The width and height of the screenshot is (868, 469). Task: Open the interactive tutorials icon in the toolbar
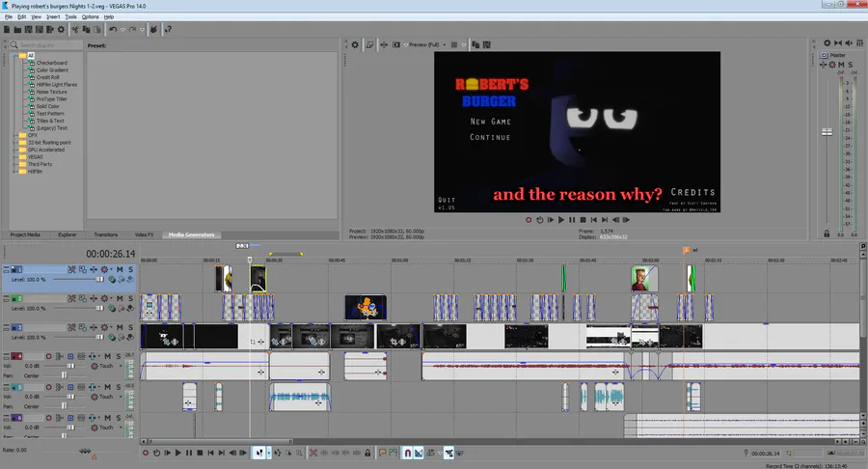[x=154, y=29]
